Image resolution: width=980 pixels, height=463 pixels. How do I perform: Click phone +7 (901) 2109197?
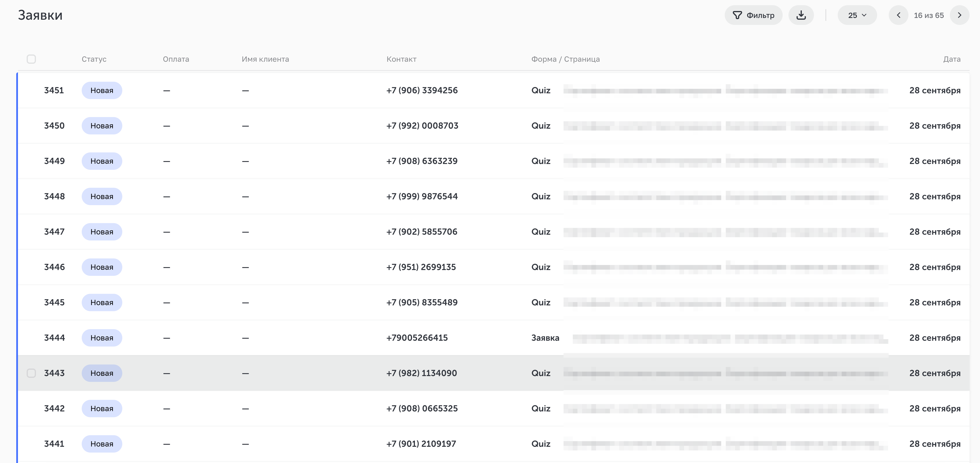421,444
